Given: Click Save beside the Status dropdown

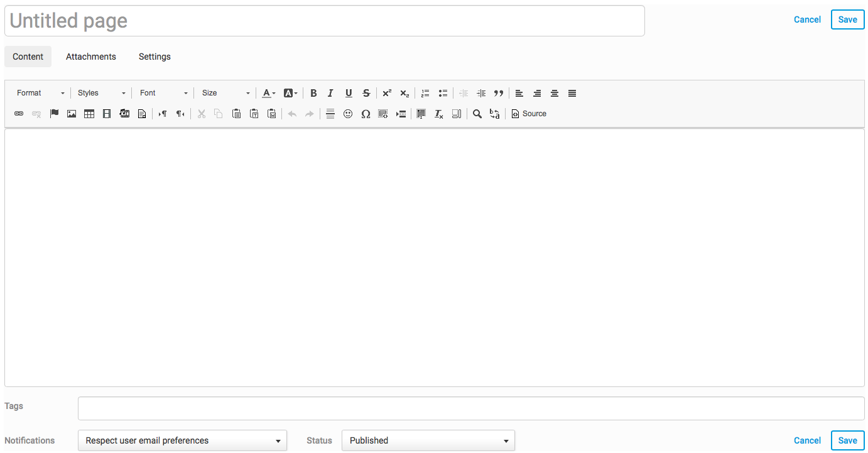Looking at the screenshot, I should (847, 440).
